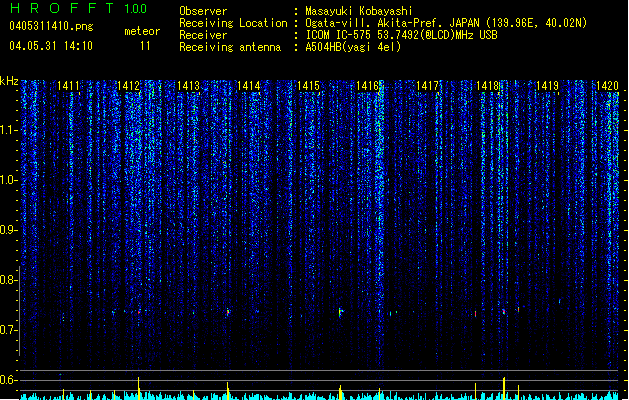Click the Receiving Location label
629x400 pixels.
[x=233, y=23]
